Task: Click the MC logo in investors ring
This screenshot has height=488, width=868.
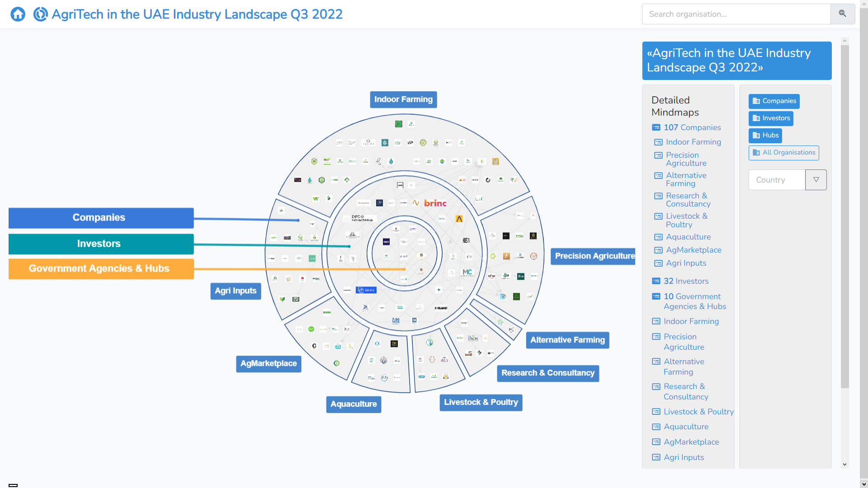Action: (467, 272)
